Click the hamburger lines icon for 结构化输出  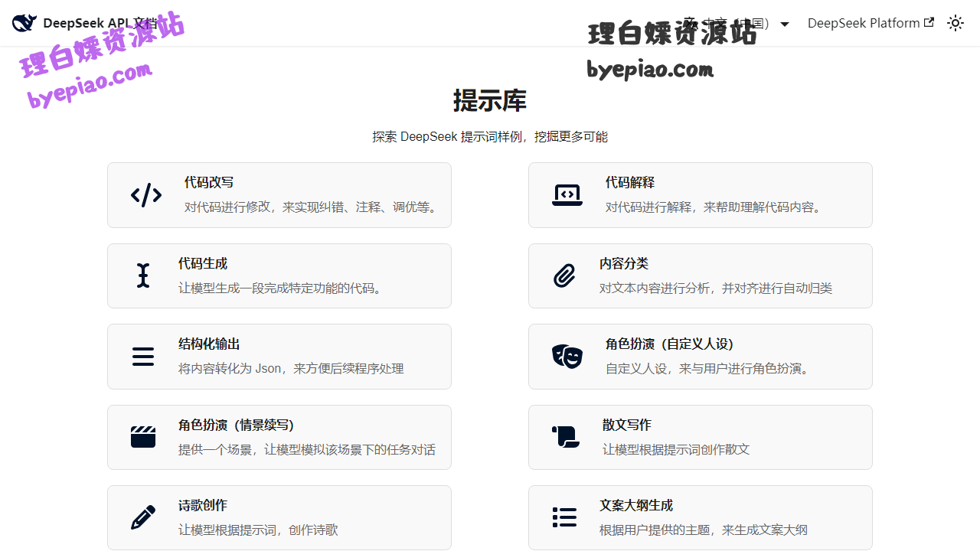coord(143,357)
